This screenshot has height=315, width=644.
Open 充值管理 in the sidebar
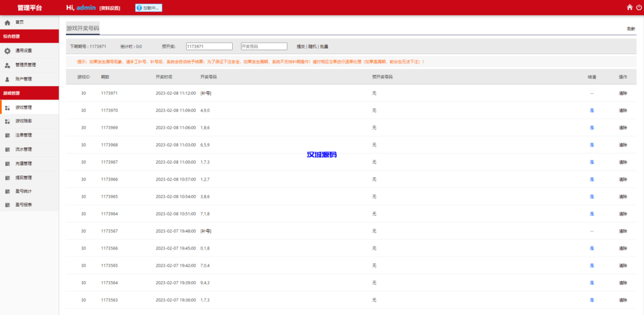(x=23, y=163)
